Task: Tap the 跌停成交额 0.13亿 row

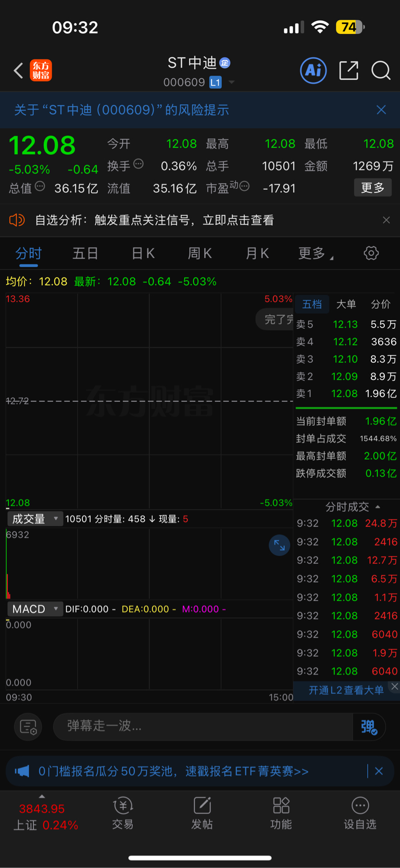Action: click(346, 473)
